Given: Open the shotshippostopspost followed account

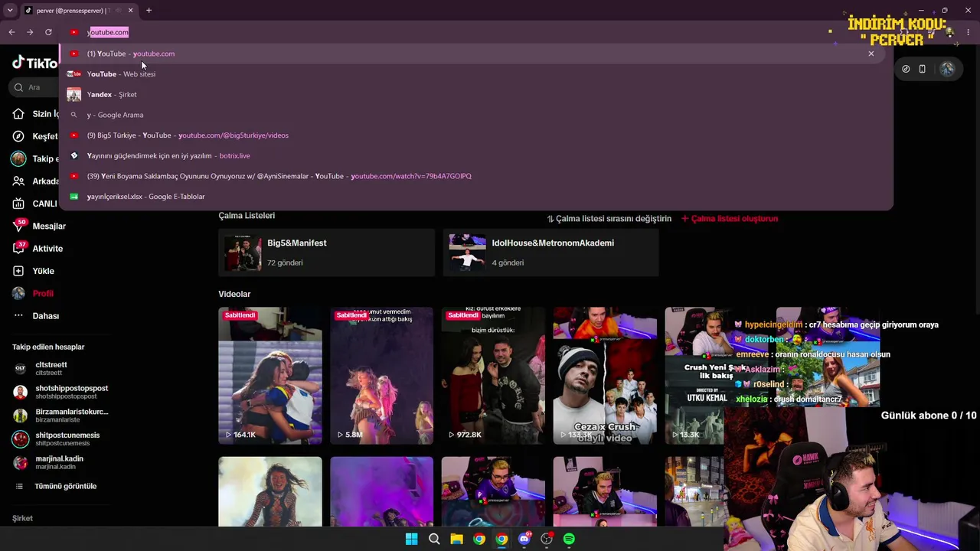Looking at the screenshot, I should point(61,392).
